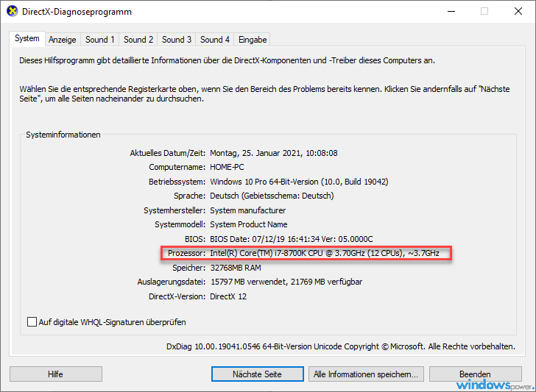Screen dimensions: 536x392
Task: Click the Auslagerungsdatei label
Action: pyautogui.click(x=172, y=282)
